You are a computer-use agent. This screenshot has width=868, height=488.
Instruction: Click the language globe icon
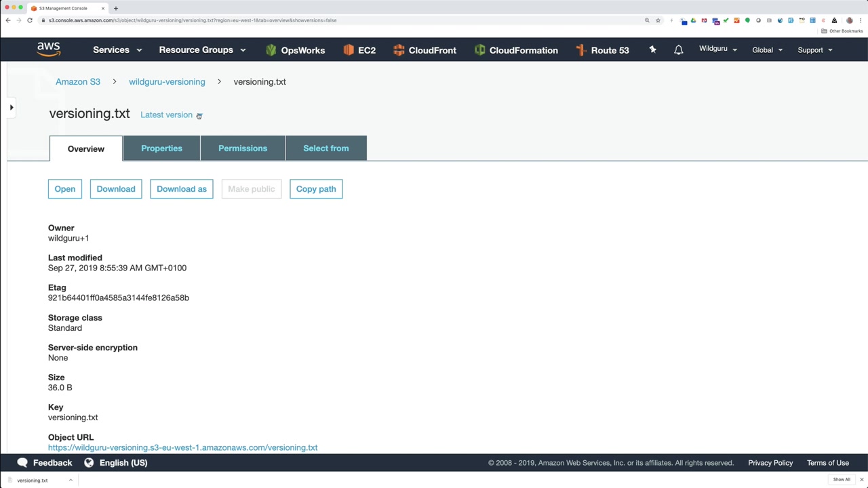pyautogui.click(x=89, y=462)
